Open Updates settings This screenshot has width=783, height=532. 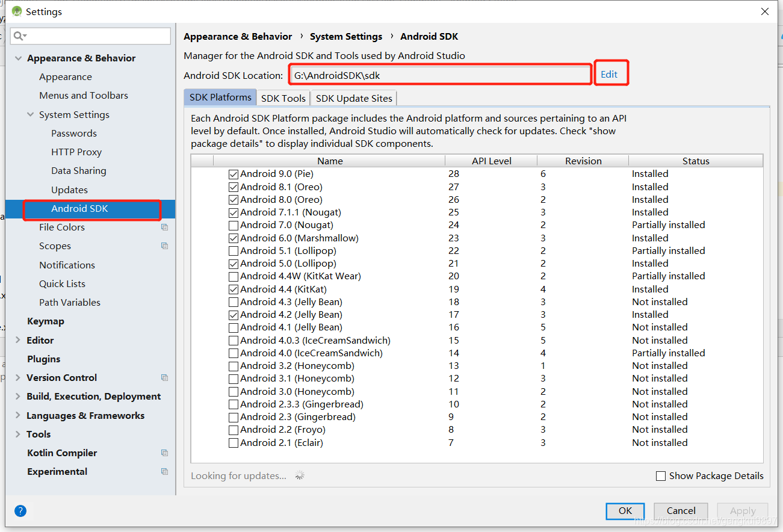(69, 190)
